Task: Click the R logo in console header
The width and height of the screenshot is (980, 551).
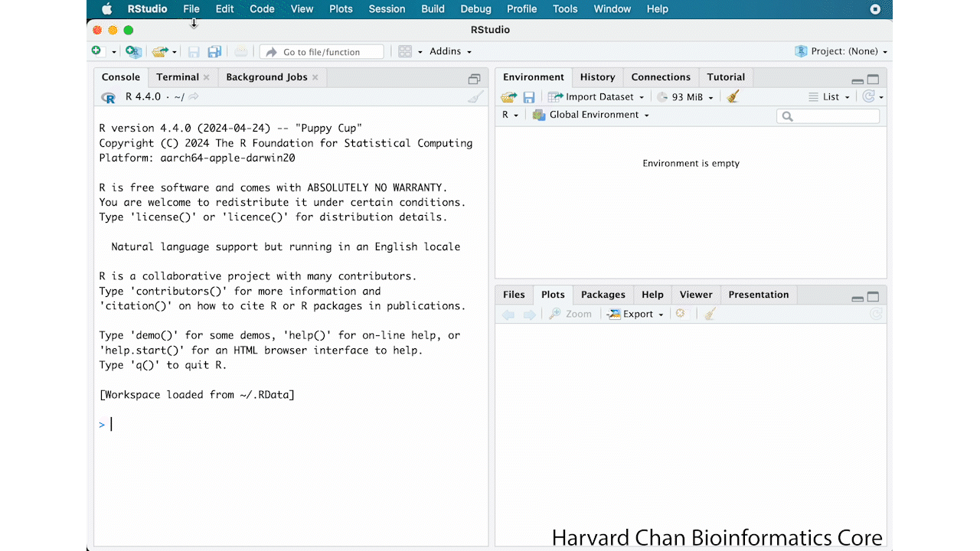Action: click(108, 97)
